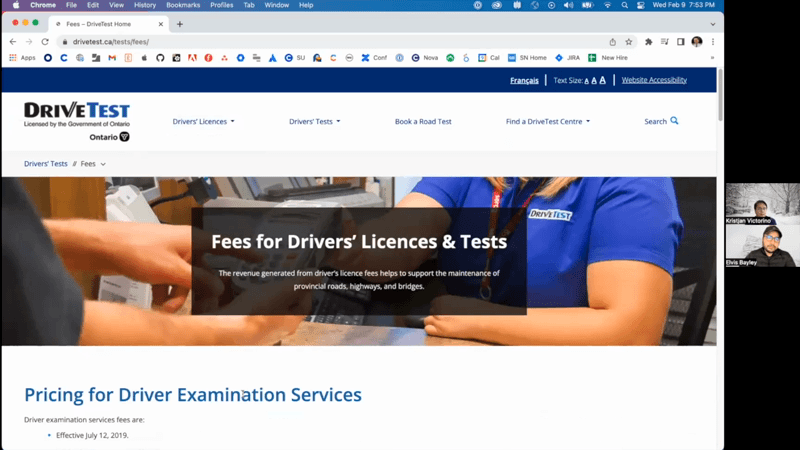Open the macOS Control Center icon
This screenshot has height=450, width=800.
[x=641, y=5]
